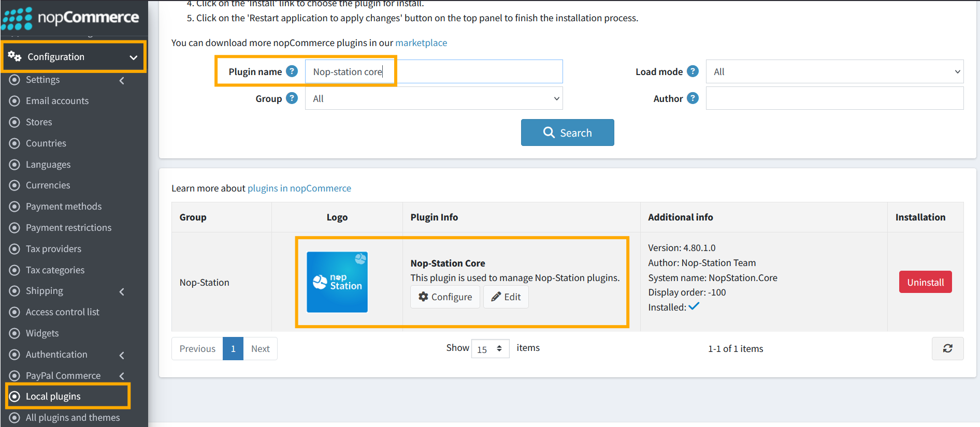Screen dimensions: 980x427
Task: Open Payment restrictions menu item
Action: 69,228
